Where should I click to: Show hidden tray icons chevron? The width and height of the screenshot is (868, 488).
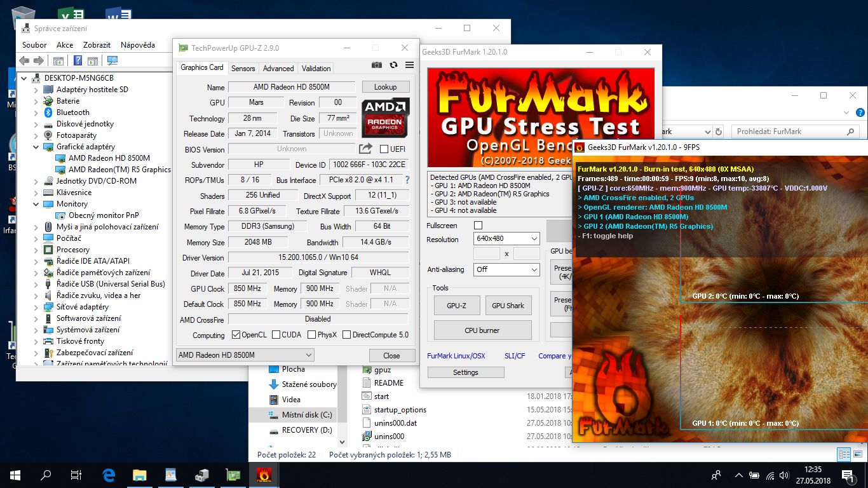pos(737,475)
